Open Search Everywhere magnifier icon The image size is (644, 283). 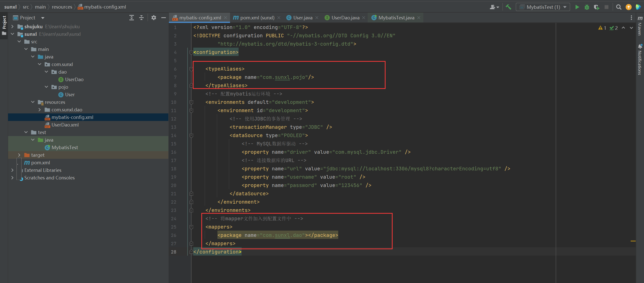(x=619, y=7)
